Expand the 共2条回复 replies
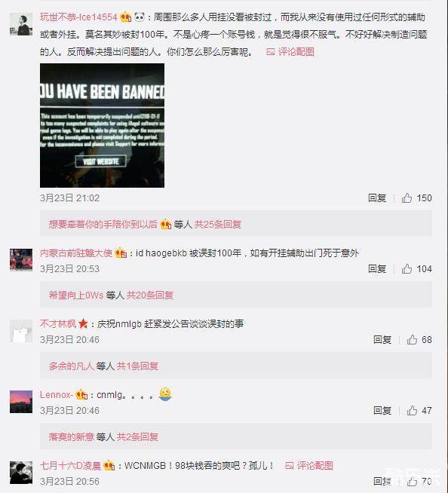 click(x=137, y=436)
